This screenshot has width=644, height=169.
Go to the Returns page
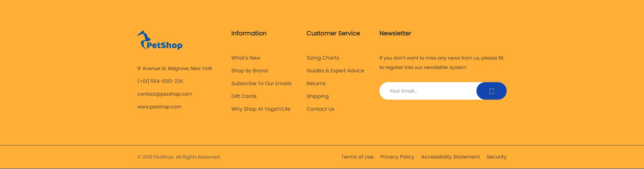[x=316, y=83]
